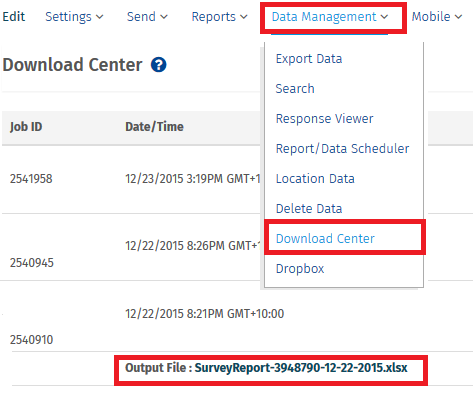Select job ID 2541958
The height and width of the screenshot is (400, 473).
click(x=31, y=179)
